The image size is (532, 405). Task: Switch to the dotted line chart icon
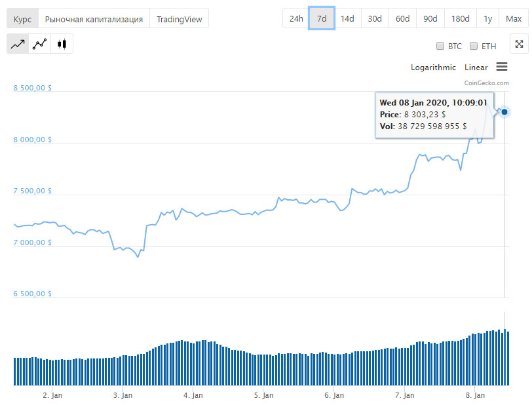tap(40, 45)
